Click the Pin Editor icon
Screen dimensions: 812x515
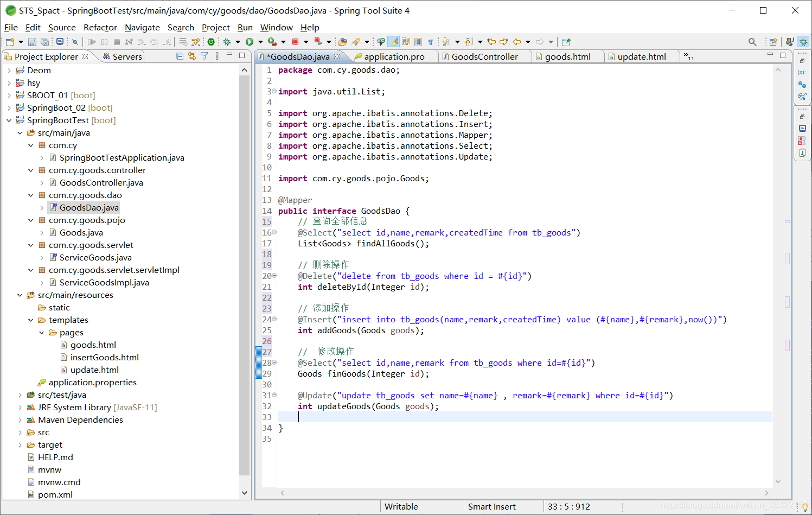click(566, 42)
